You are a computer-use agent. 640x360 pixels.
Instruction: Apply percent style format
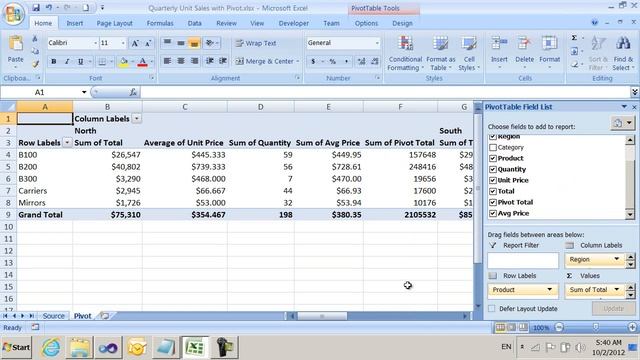pyautogui.click(x=333, y=62)
